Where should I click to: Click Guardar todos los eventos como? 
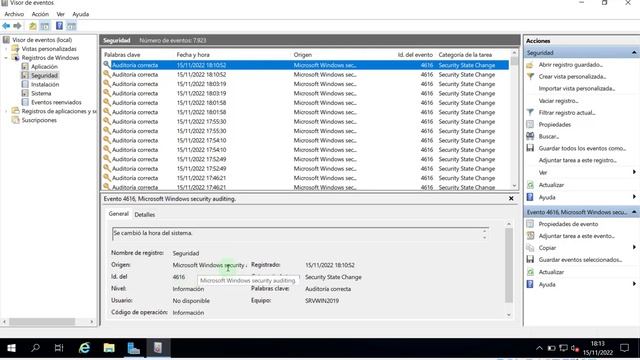pos(582,148)
